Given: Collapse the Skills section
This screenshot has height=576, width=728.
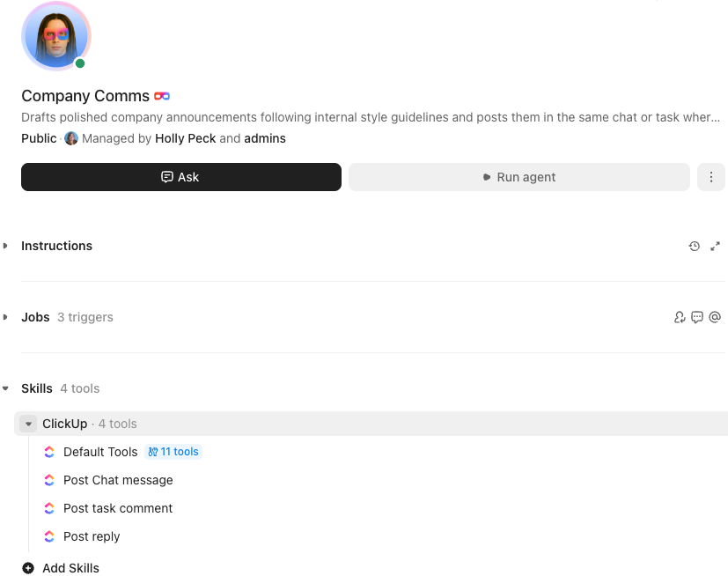Looking at the screenshot, I should tap(7, 388).
